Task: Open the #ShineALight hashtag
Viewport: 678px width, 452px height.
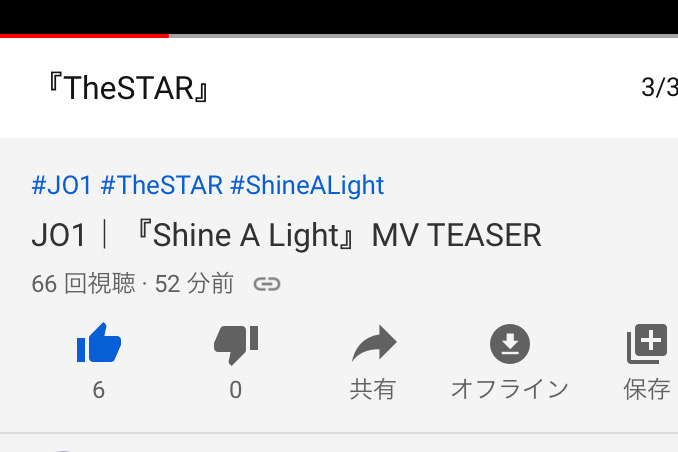Action: 307,186
